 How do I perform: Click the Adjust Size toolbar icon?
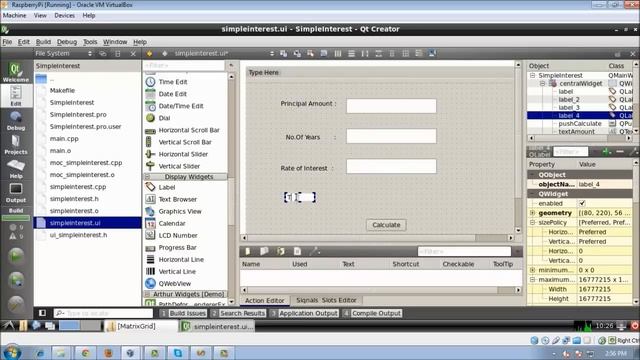[432, 53]
